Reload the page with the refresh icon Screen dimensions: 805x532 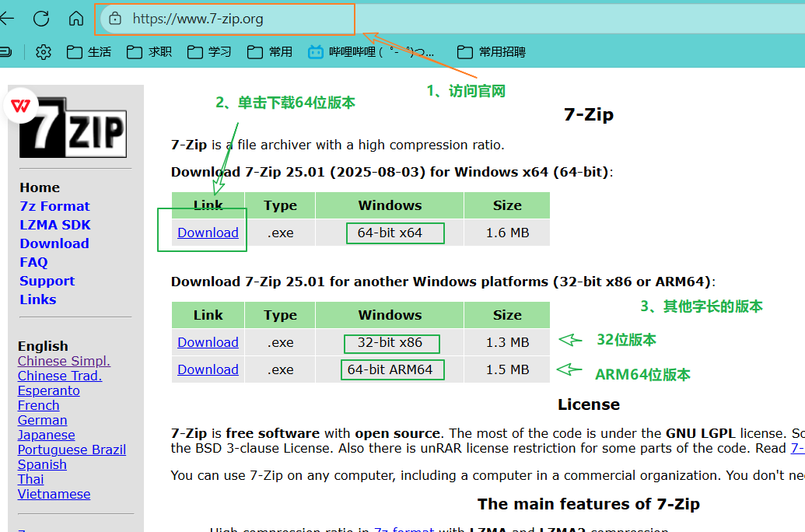[x=41, y=19]
